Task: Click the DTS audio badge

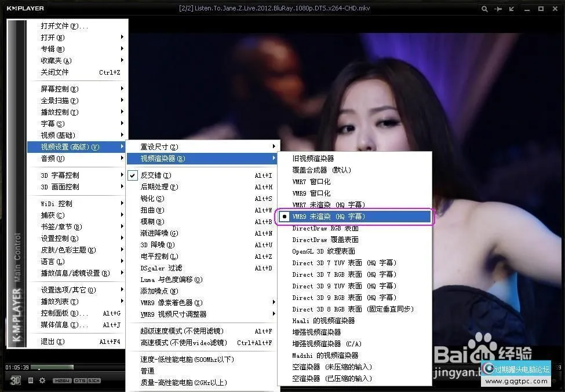Action: (x=79, y=380)
